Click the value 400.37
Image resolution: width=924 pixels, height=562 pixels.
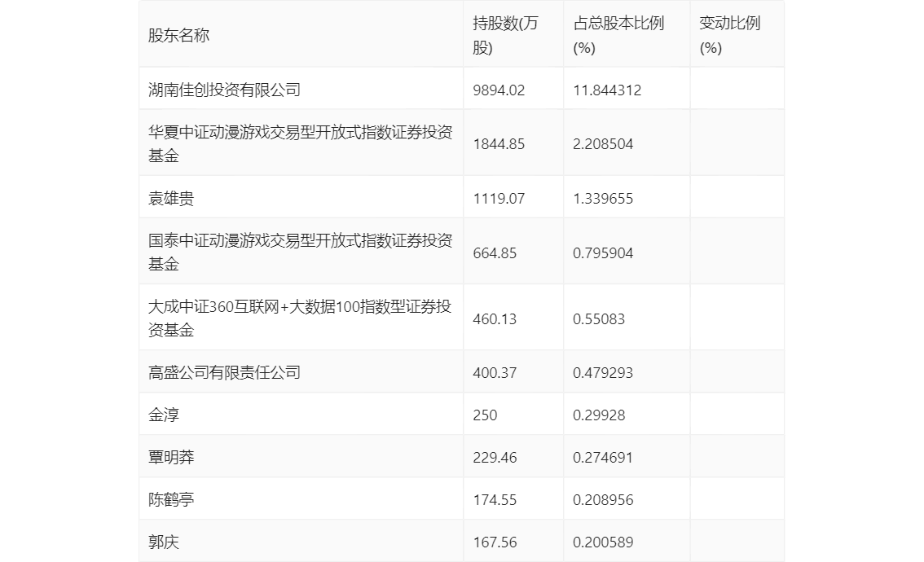coord(495,373)
